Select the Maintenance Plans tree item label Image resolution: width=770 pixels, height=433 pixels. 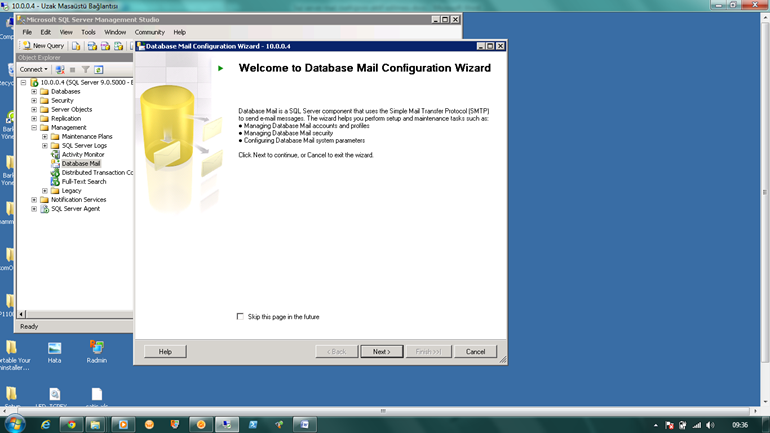click(x=87, y=136)
